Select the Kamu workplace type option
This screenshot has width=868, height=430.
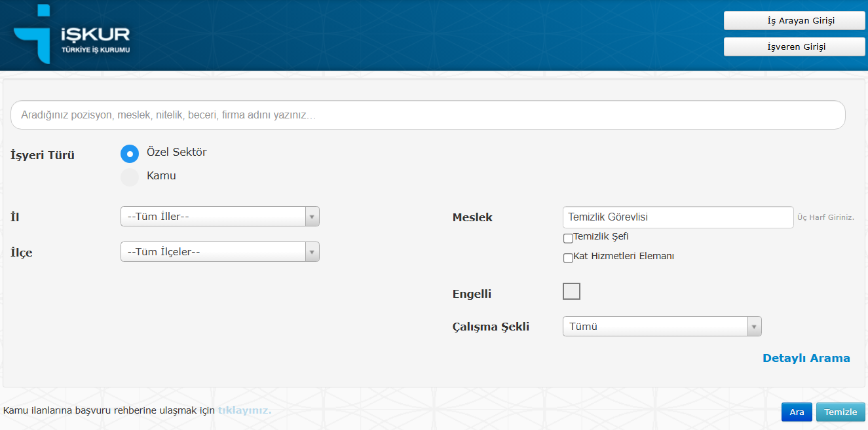point(130,177)
